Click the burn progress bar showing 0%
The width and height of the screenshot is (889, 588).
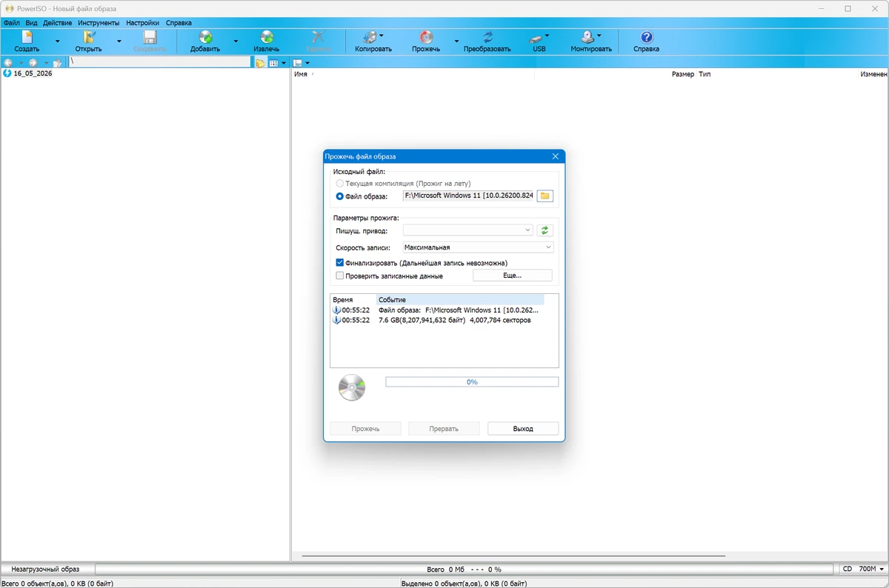point(472,382)
